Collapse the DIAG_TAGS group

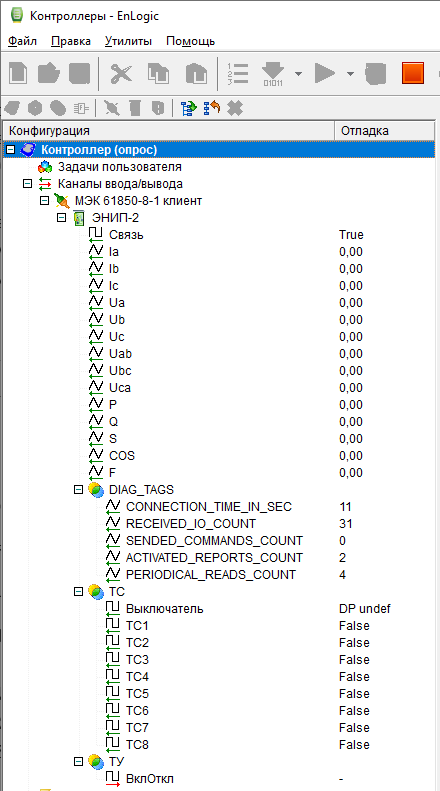(78, 489)
